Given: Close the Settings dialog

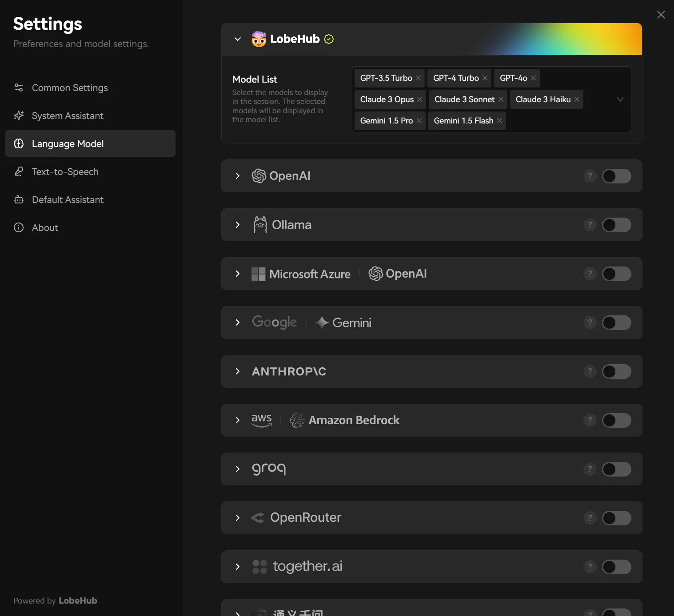Looking at the screenshot, I should coord(661,15).
